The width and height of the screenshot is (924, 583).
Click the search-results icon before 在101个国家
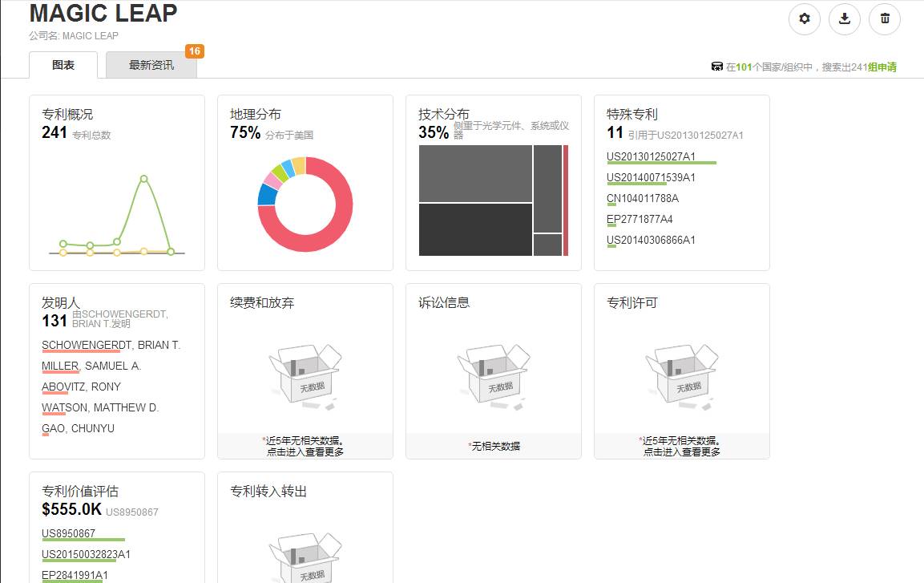point(716,67)
